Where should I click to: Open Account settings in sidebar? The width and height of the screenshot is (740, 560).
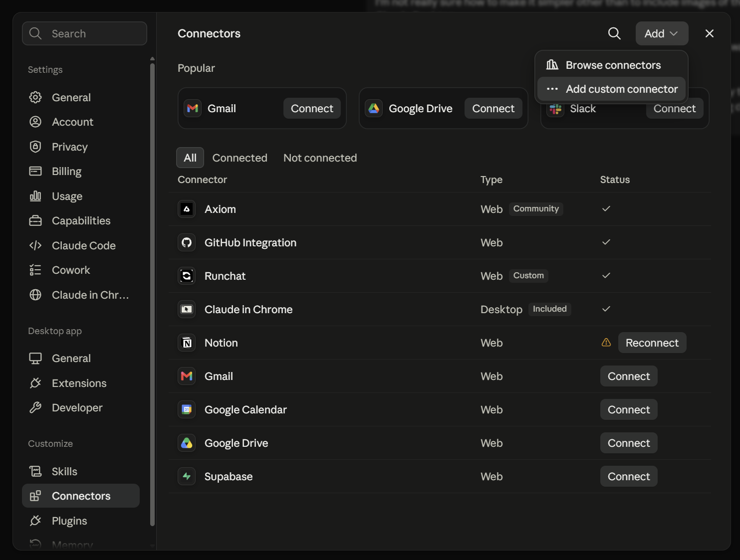pyautogui.click(x=81, y=122)
